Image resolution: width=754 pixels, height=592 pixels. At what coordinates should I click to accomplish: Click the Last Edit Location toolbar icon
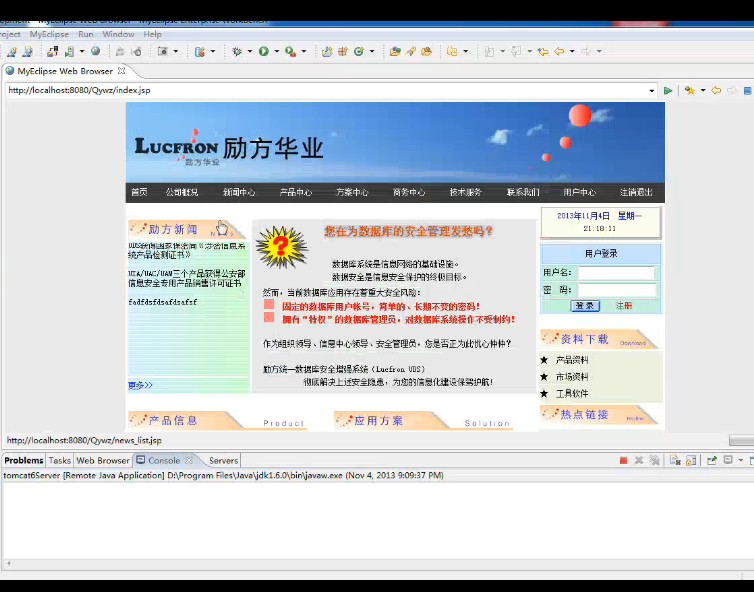click(x=543, y=51)
